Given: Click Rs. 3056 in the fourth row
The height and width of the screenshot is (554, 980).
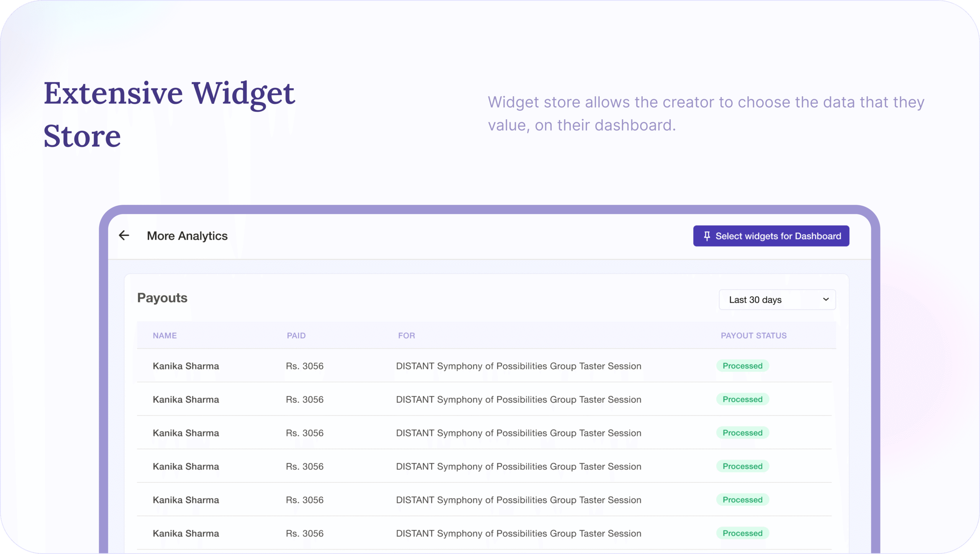Looking at the screenshot, I should [x=304, y=466].
